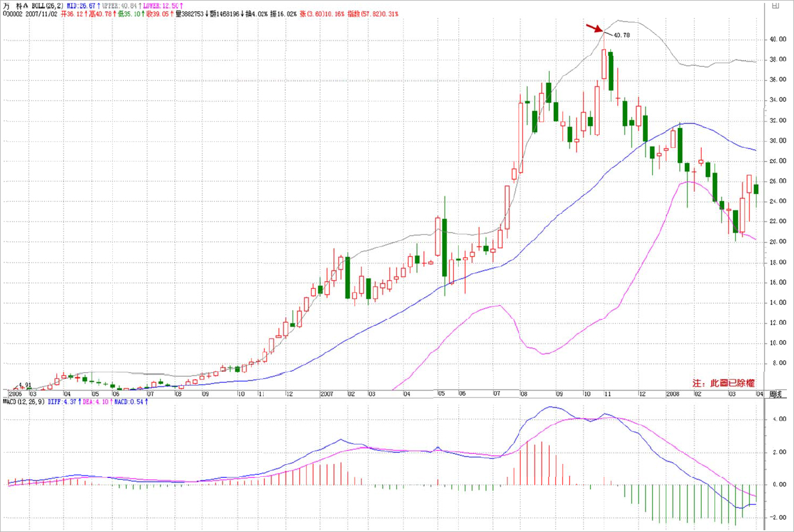Click the 20.00 price axis label
794x532 pixels.
coord(778,242)
